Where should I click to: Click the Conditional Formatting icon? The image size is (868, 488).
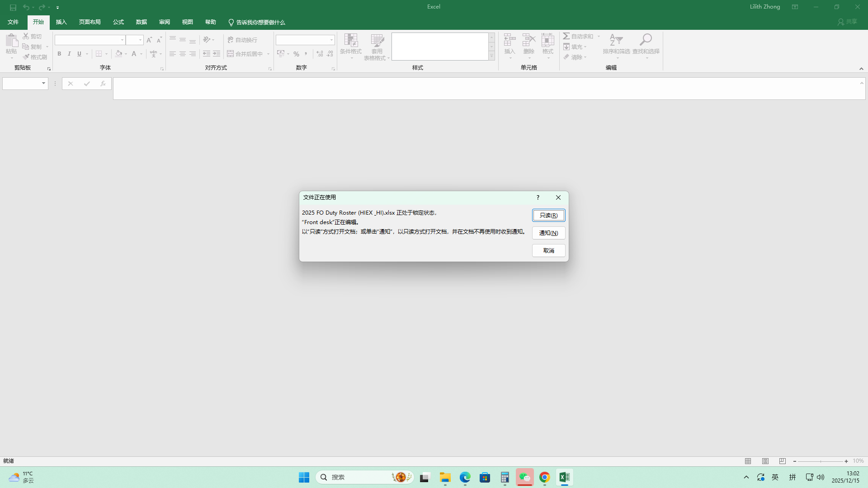click(350, 41)
